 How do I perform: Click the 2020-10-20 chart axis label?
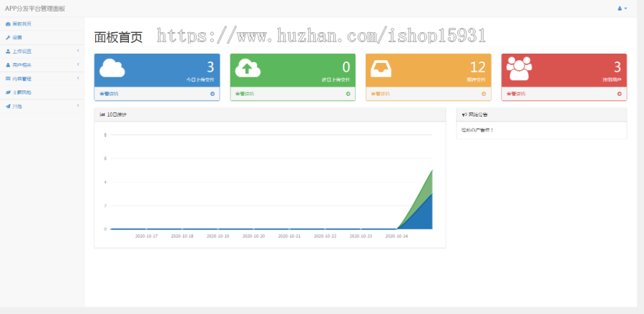[254, 237]
